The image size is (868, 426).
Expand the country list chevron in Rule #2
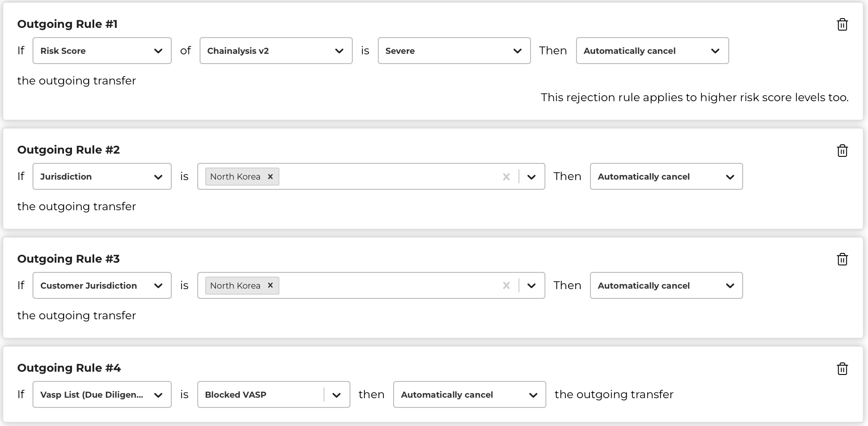pos(531,177)
